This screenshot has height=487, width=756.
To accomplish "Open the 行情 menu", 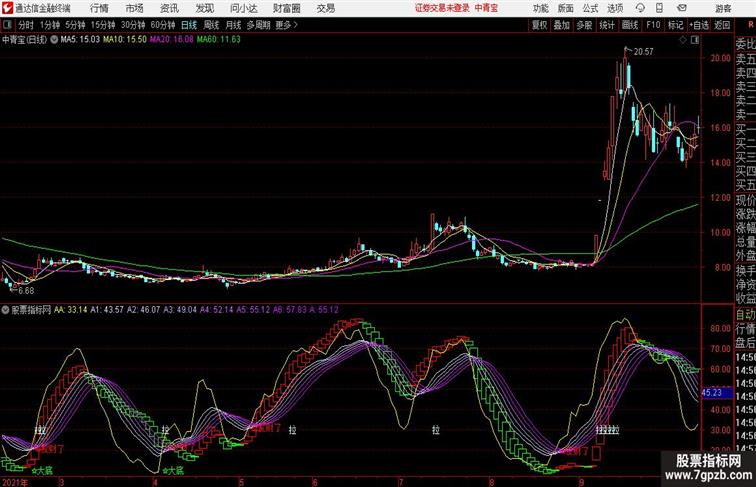I will [99, 8].
